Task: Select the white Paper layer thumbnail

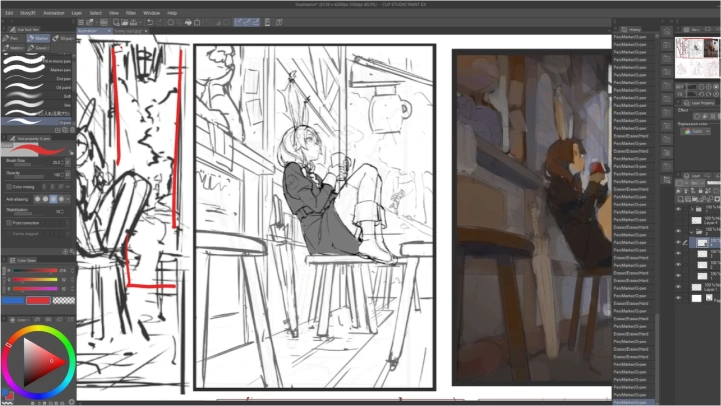Action: pos(697,298)
